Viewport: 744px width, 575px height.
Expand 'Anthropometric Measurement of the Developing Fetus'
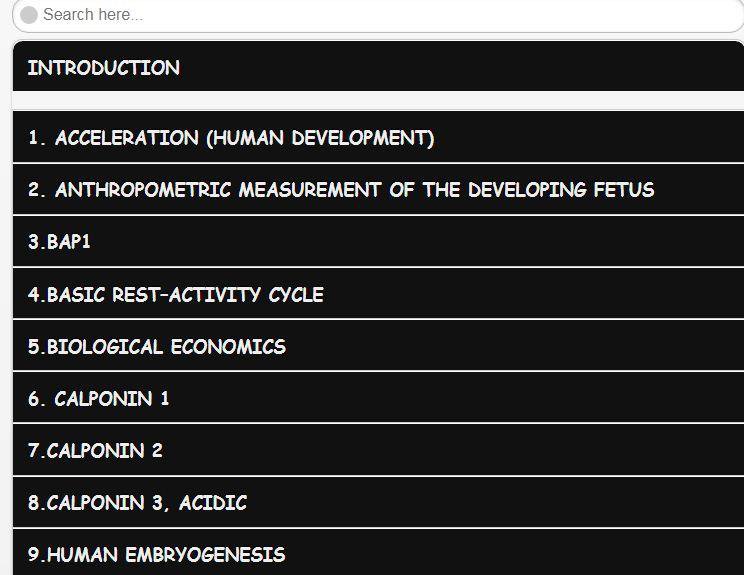pos(378,190)
